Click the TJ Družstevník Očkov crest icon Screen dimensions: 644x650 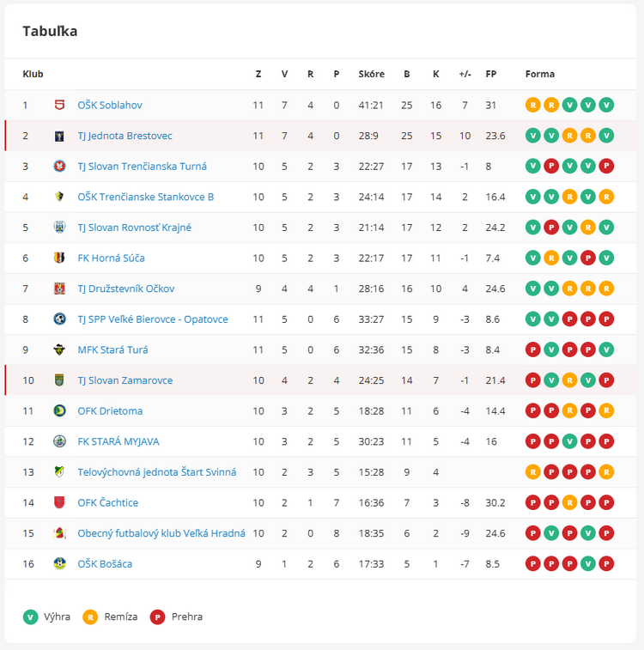[x=59, y=289]
